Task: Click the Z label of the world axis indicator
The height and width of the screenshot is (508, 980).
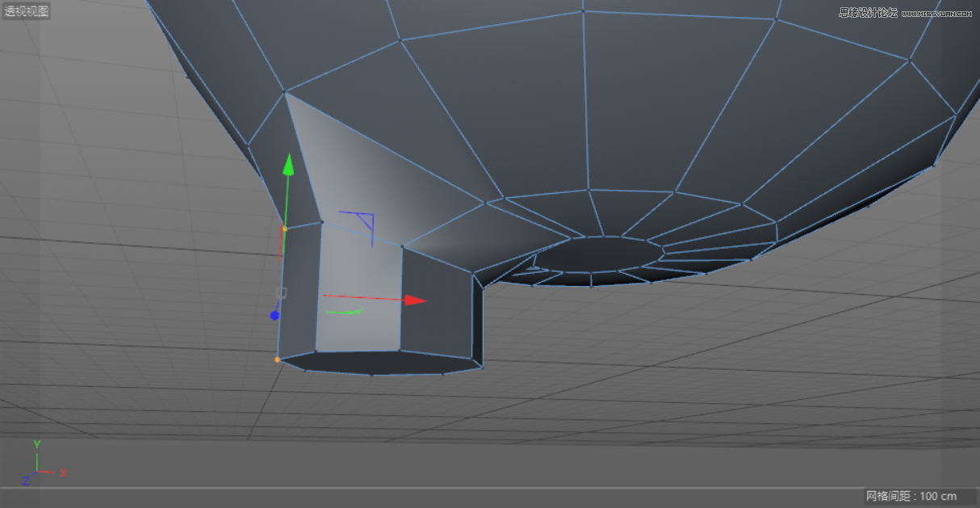Action: coord(26,481)
